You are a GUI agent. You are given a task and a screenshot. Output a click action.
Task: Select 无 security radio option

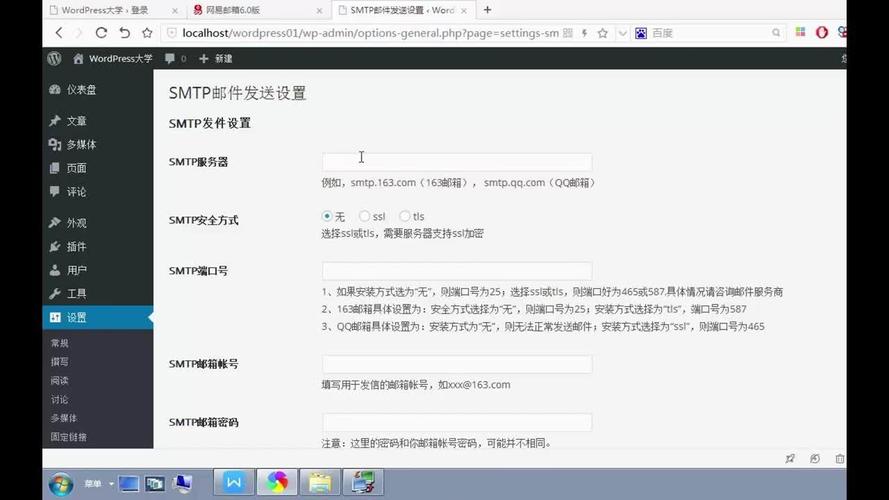pos(327,216)
